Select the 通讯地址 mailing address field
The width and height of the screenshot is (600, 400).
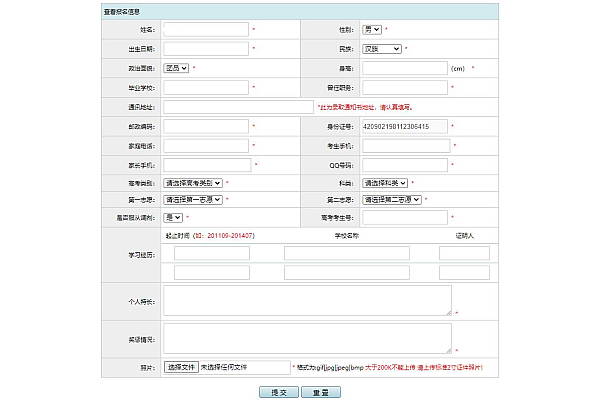(238, 106)
